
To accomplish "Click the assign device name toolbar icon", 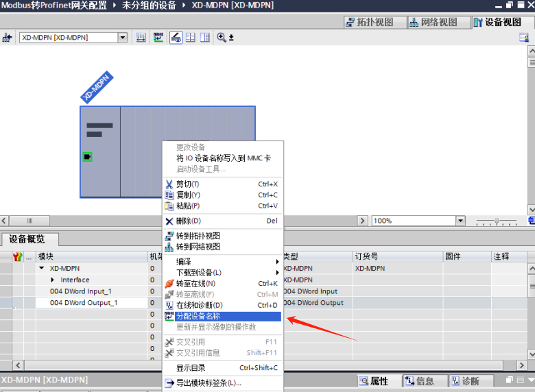I will (158, 38).
